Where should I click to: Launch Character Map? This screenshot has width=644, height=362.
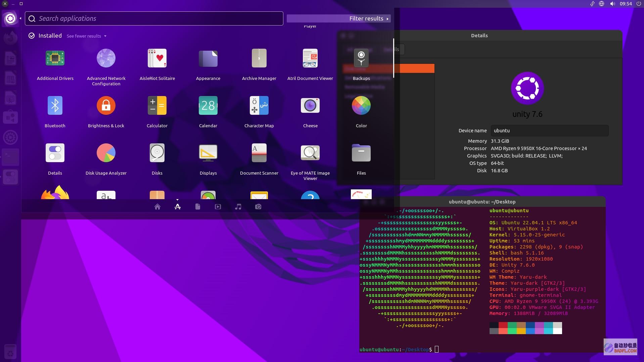pos(259,112)
